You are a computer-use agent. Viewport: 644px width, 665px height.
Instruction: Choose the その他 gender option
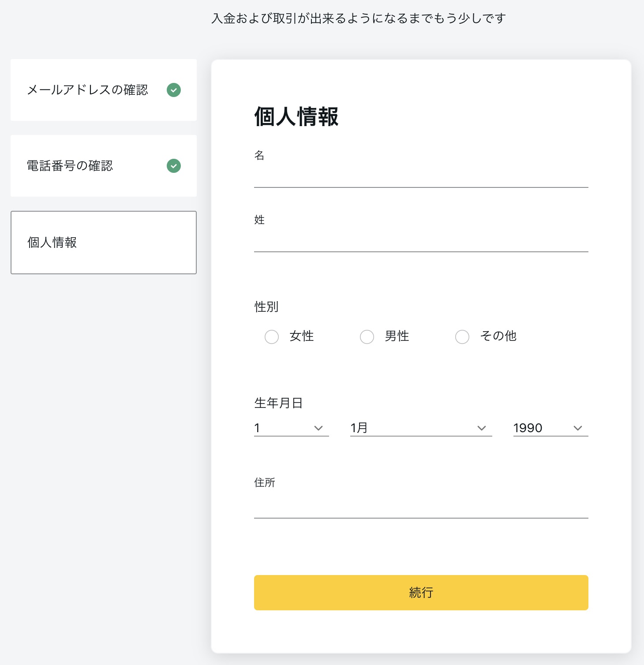pos(462,337)
